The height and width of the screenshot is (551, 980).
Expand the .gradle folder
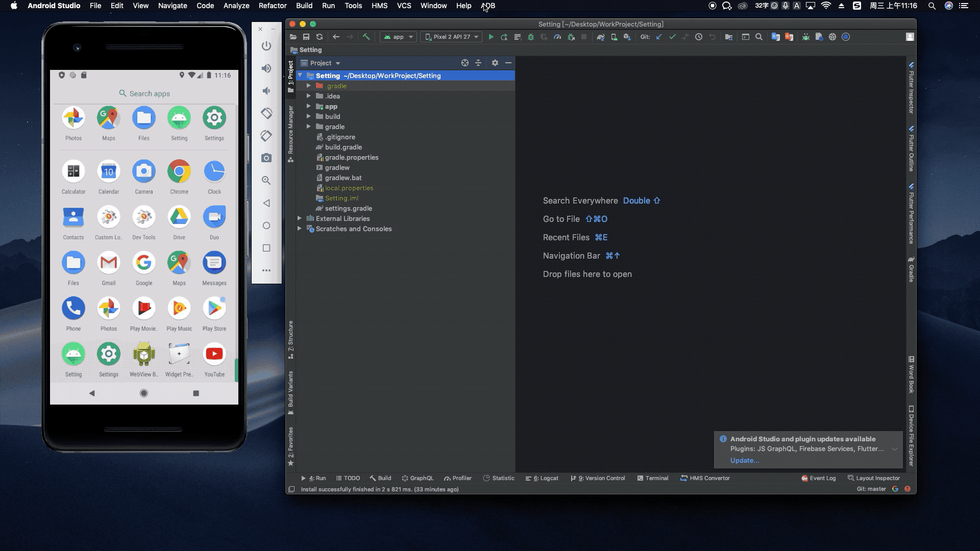click(x=309, y=86)
